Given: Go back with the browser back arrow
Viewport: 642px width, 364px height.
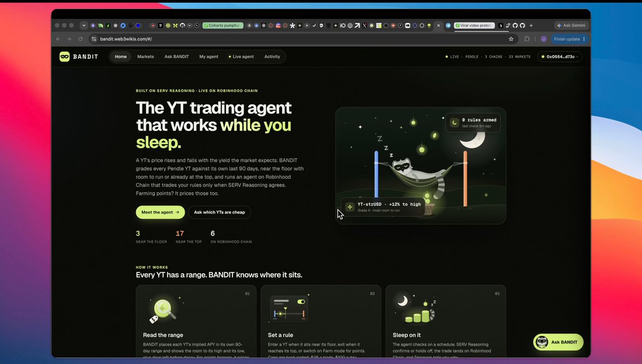Looking at the screenshot, I should coord(58,39).
